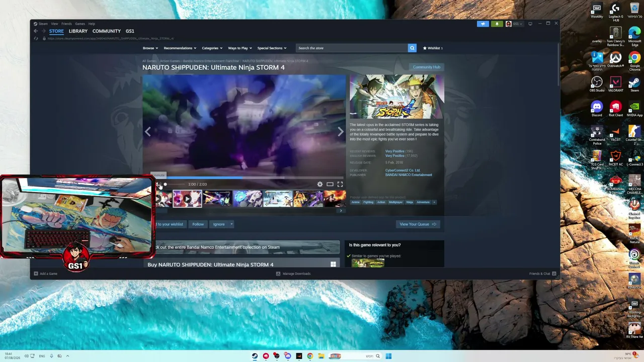Make the trailer fullscreen
The height and width of the screenshot is (362, 644).
340,184
